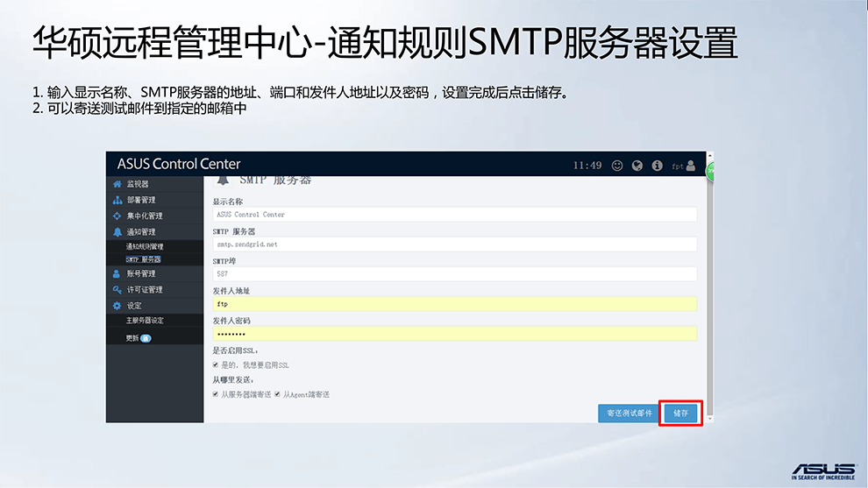Expand the 账号管理 sidebar section
868x488 pixels.
coord(141,273)
